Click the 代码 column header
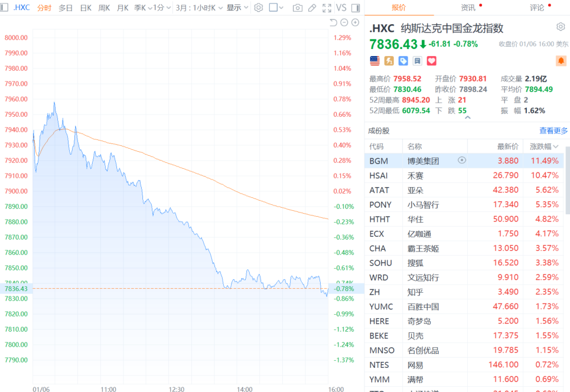Screen dimensions: 570x392 [376, 146]
